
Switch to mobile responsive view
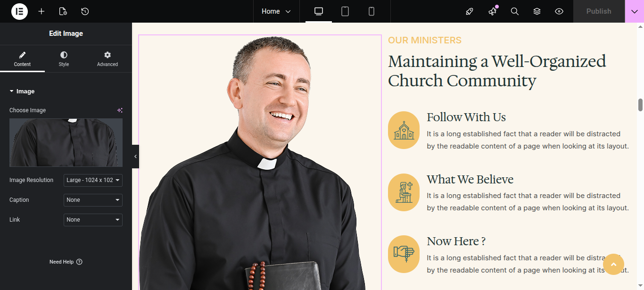(x=372, y=11)
